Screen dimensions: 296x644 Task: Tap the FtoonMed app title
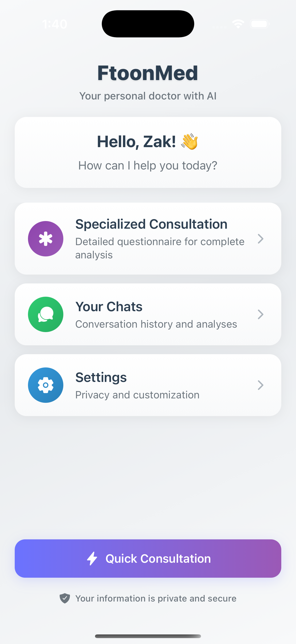click(148, 73)
